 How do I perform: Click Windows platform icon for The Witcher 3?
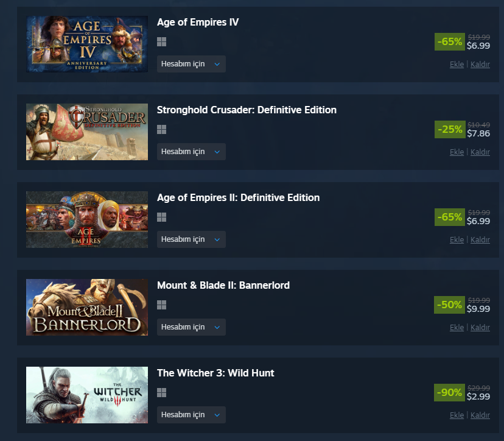[x=161, y=392]
